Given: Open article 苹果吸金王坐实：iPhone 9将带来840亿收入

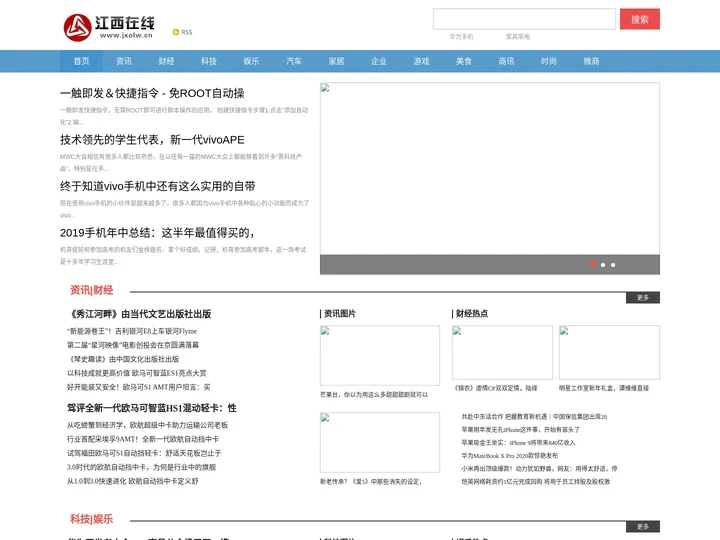Looking at the screenshot, I should point(518,443).
